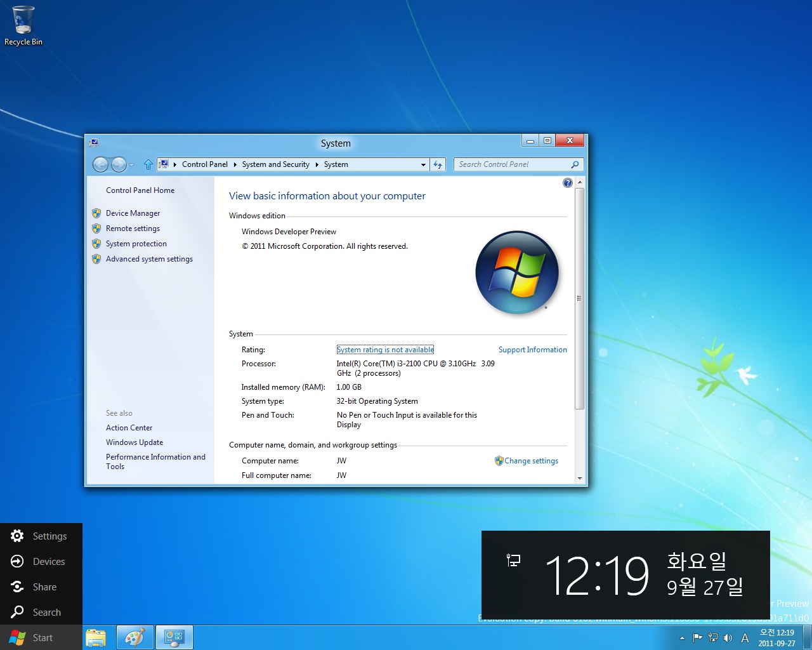Open Performance Information and Tools
This screenshot has width=812, height=650.
[x=156, y=461]
